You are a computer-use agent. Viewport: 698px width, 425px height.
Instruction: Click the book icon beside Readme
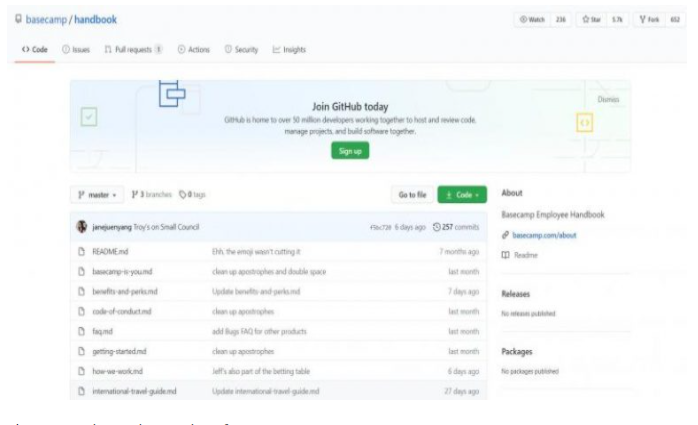505,255
